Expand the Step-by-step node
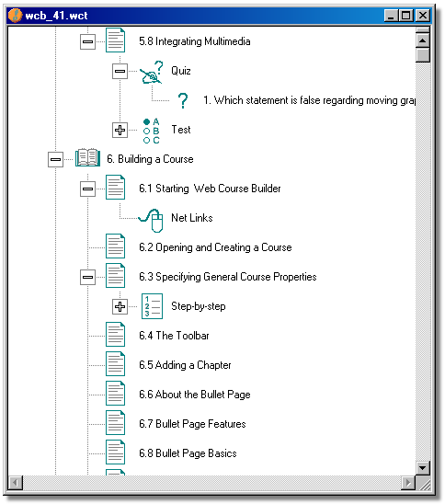 pyautogui.click(x=120, y=306)
